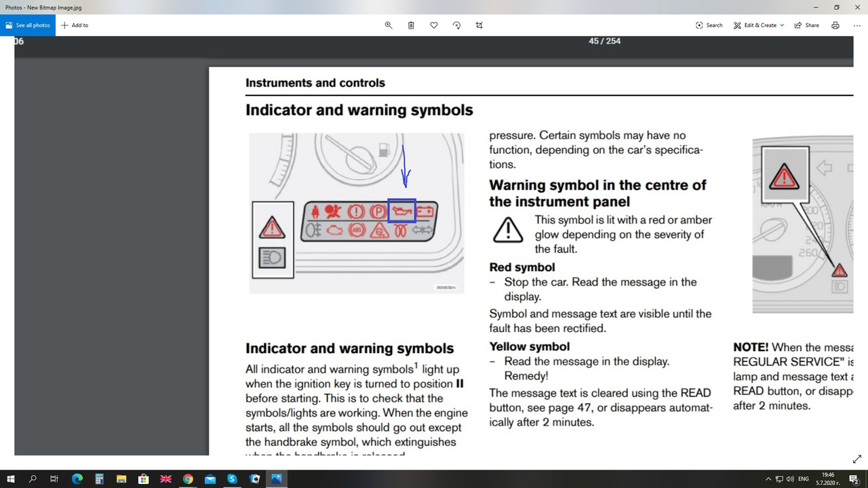Open network status tray icon
Viewport: 868px width, 488px height.
point(779,479)
